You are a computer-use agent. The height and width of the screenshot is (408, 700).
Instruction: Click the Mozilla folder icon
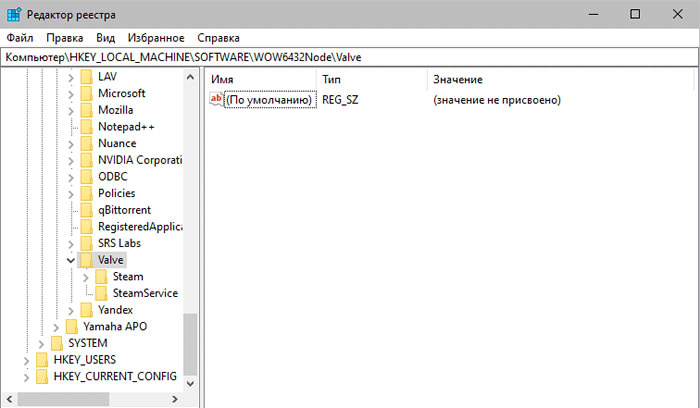click(x=87, y=110)
